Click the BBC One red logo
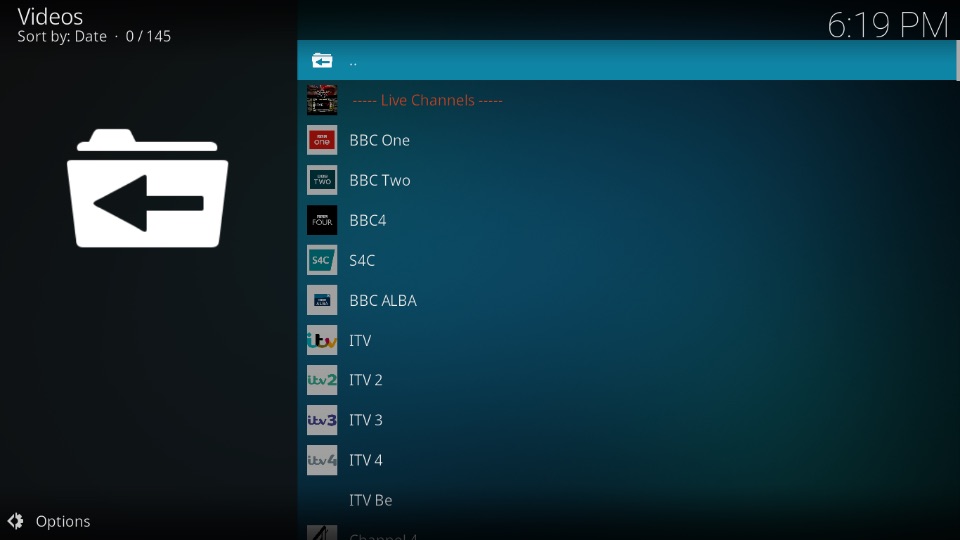The image size is (960, 540). (x=322, y=140)
